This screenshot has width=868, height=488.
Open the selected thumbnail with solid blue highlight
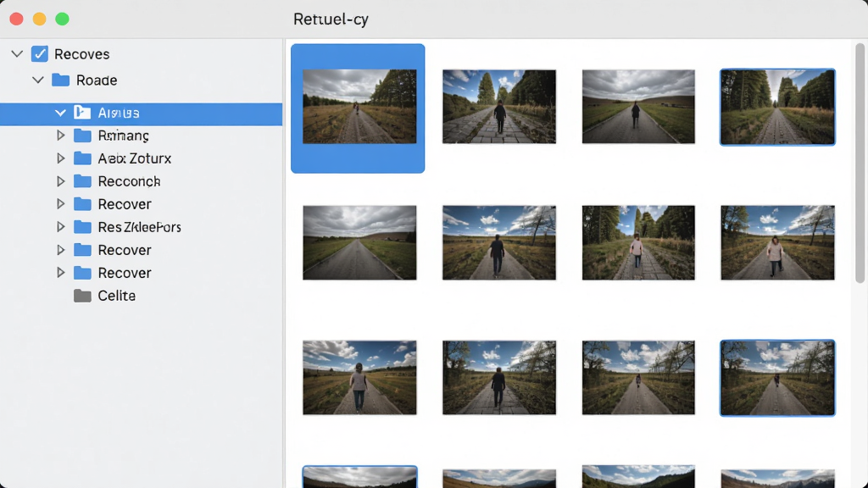(x=359, y=107)
